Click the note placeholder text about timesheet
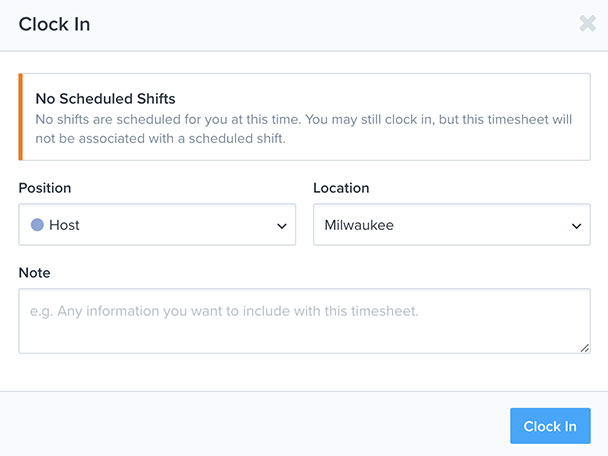 click(x=224, y=311)
